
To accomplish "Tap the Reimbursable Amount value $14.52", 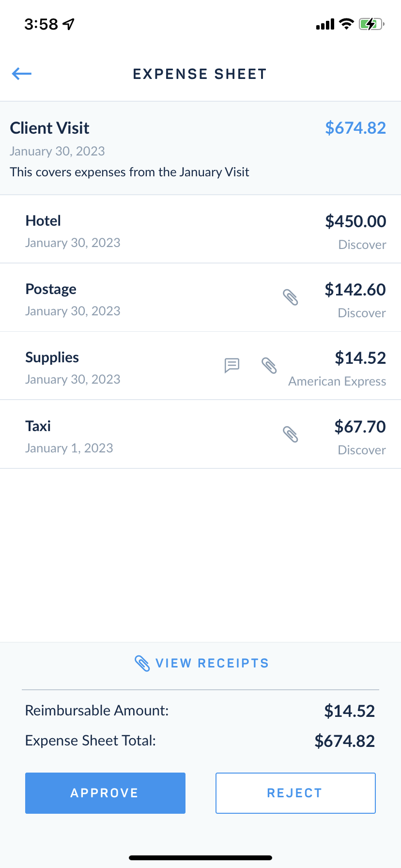I will (x=350, y=711).
